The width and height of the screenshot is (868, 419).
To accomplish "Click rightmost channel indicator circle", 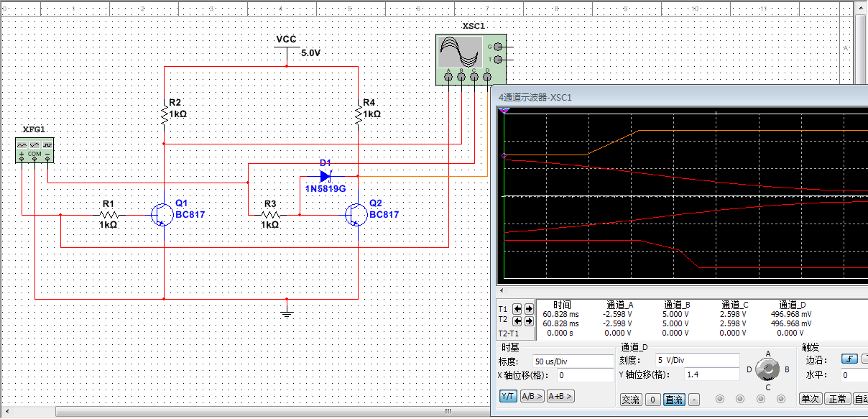I will coord(782,399).
